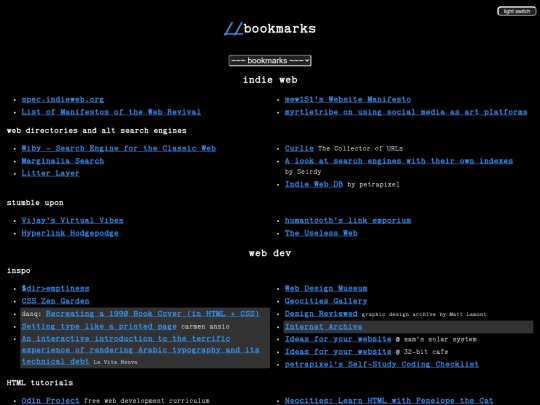Open the Litter Layer link
The image size is (540, 405).
(x=50, y=173)
